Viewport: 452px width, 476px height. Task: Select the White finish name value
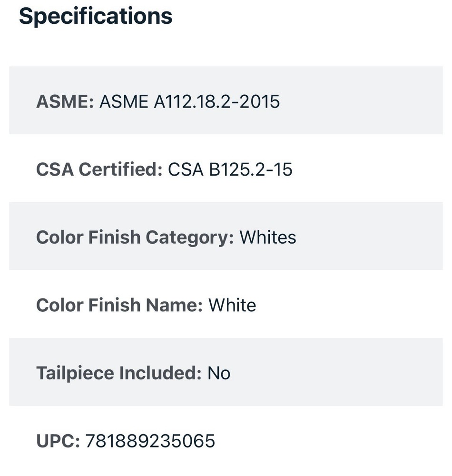point(232,305)
